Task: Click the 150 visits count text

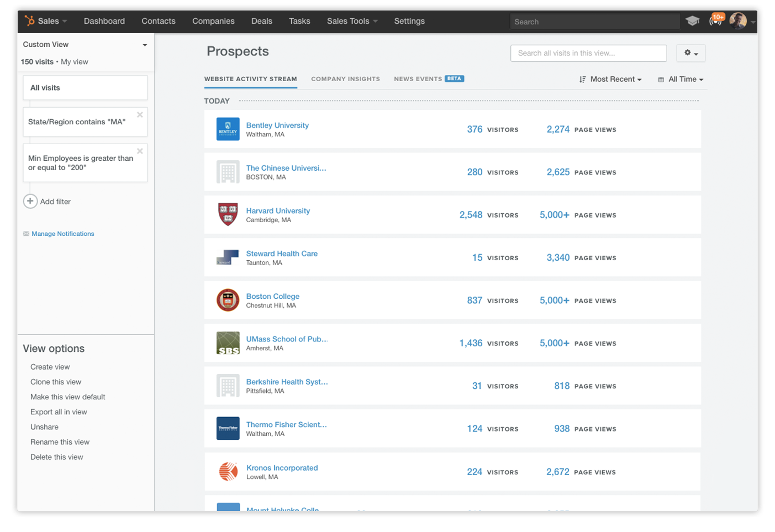Action: [37, 62]
